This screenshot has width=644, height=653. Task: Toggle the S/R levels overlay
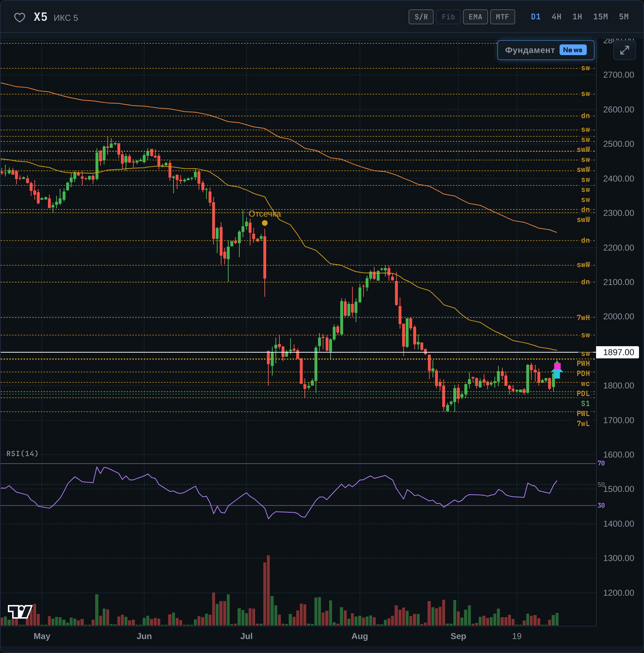tap(421, 17)
